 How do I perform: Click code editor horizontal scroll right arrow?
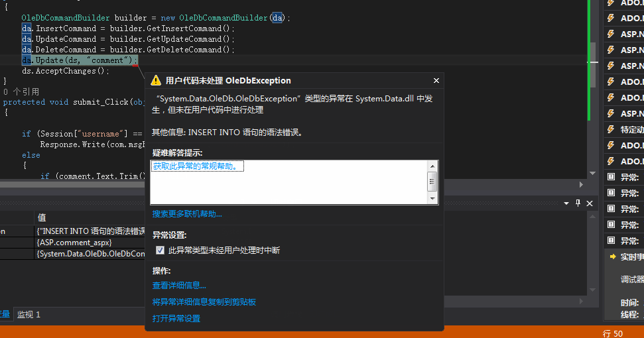point(581,185)
